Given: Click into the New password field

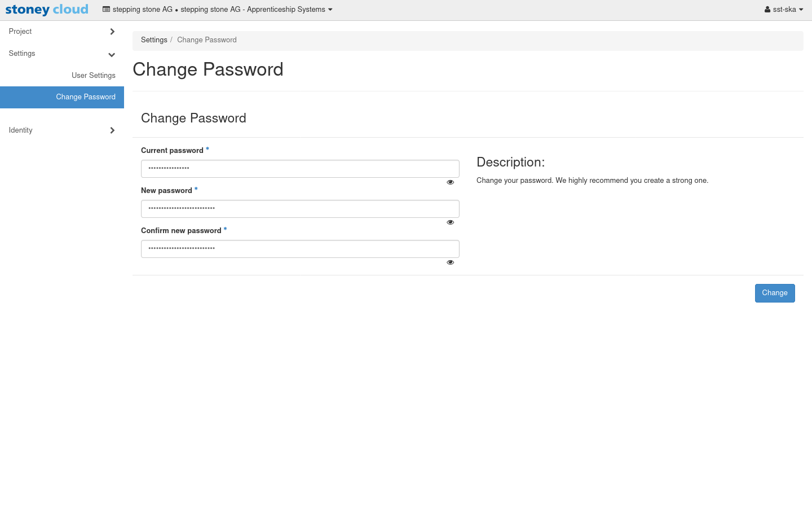Looking at the screenshot, I should click(300, 209).
